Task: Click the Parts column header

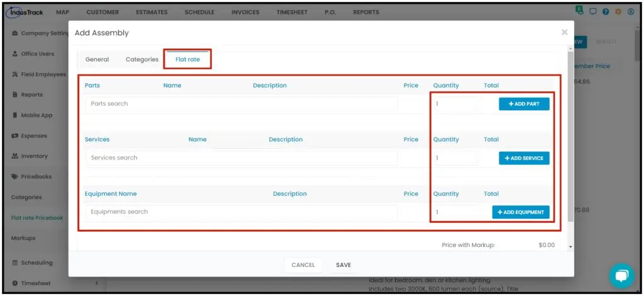Action: [92, 86]
